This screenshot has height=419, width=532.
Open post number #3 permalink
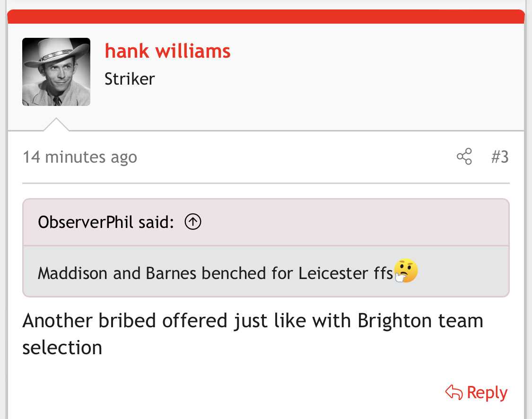pos(500,157)
